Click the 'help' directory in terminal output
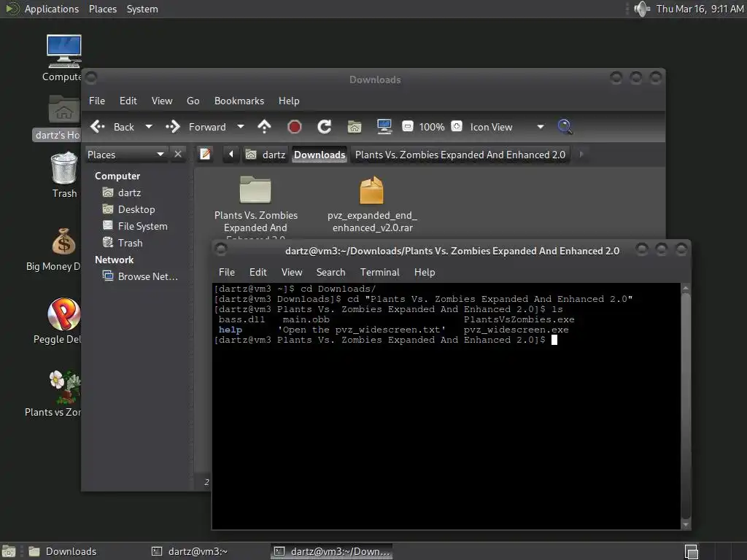The width and height of the screenshot is (747, 560). pyautogui.click(x=231, y=330)
